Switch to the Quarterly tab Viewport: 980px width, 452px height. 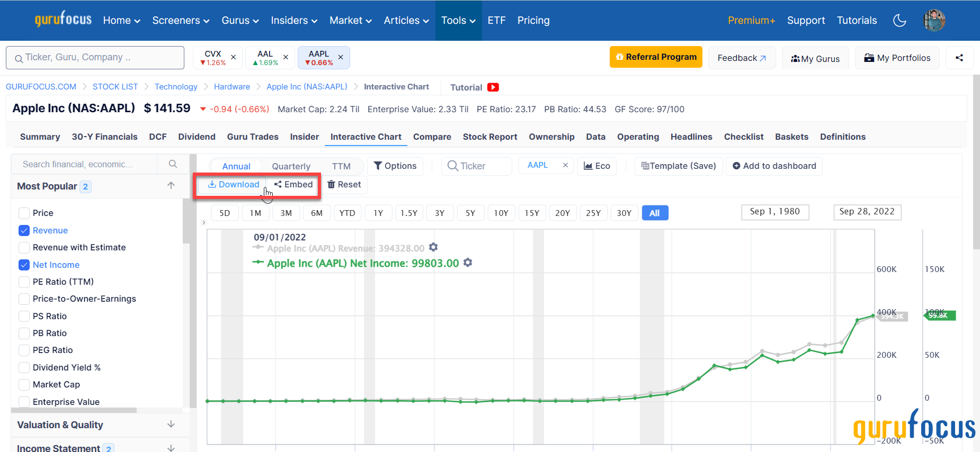point(291,166)
